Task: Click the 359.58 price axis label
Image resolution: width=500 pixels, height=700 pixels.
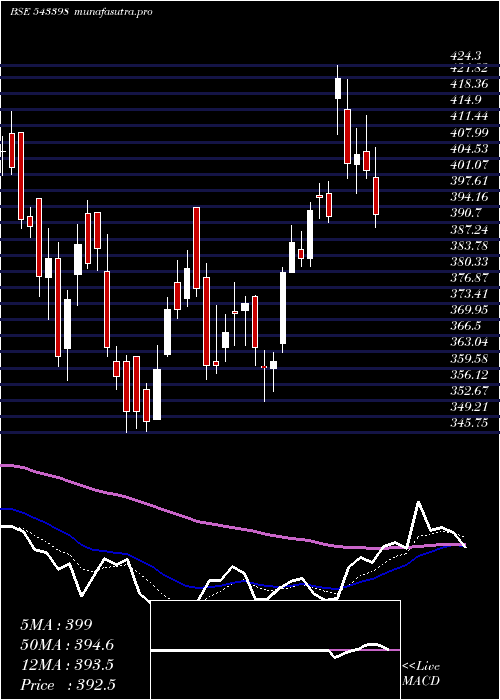Action: (469, 358)
